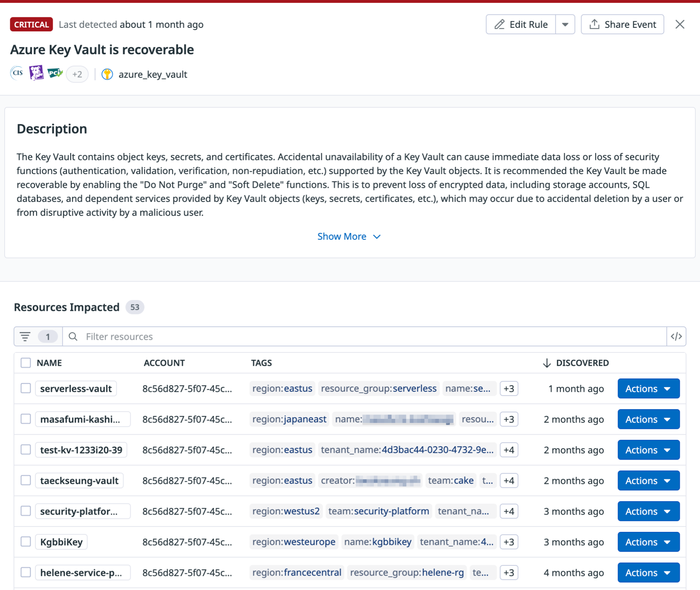The image size is (700, 590).
Task: Click name:kgbbikey tag
Action: pyautogui.click(x=378, y=542)
